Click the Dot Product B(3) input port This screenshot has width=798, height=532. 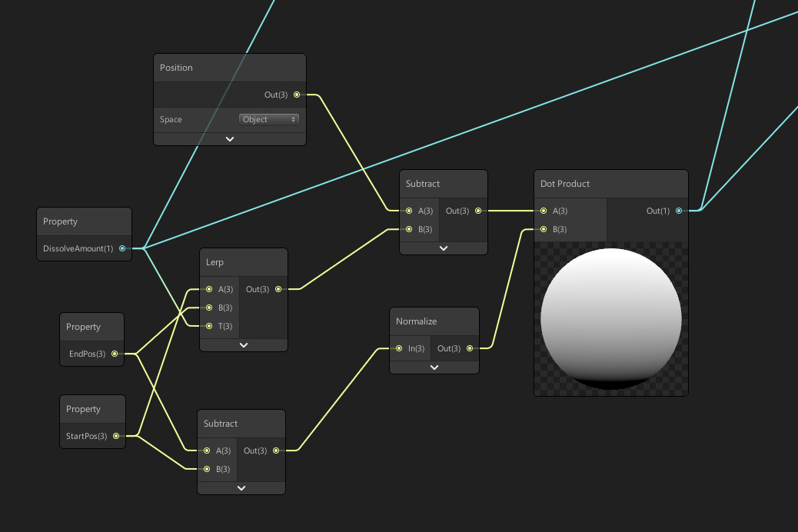pos(544,229)
